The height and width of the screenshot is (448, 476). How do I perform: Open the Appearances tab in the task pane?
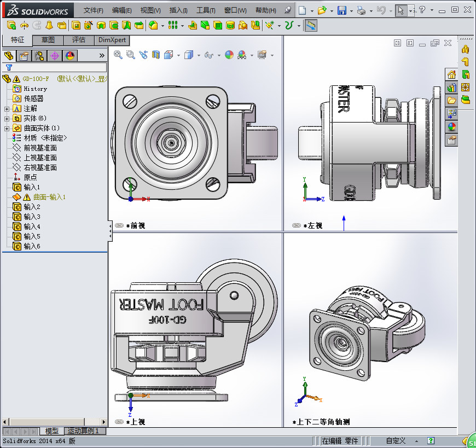pos(452,126)
